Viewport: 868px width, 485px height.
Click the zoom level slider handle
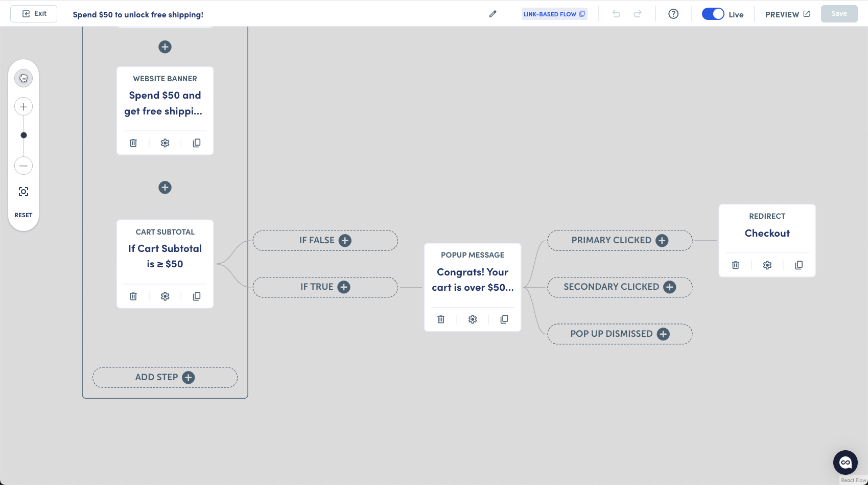pyautogui.click(x=23, y=135)
